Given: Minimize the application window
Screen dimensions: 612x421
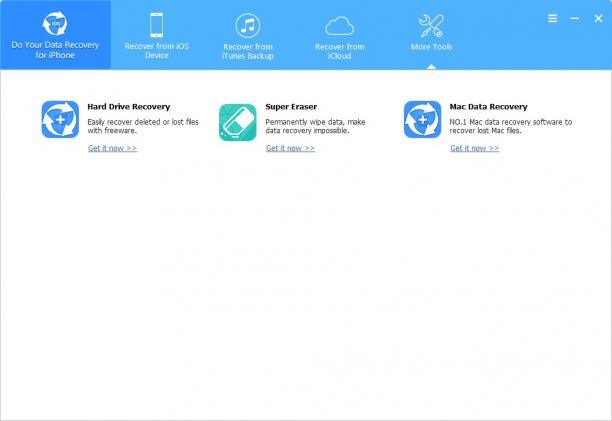Looking at the screenshot, I should [x=575, y=18].
